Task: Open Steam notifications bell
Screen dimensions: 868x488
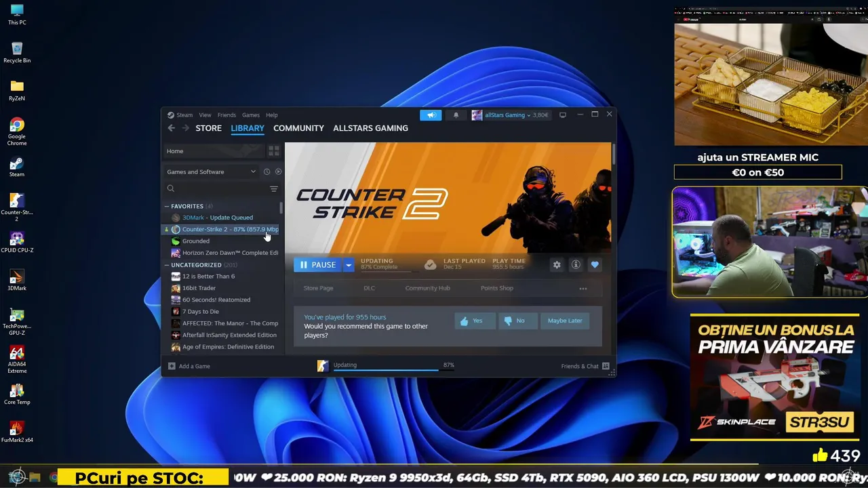Action: [x=456, y=115]
